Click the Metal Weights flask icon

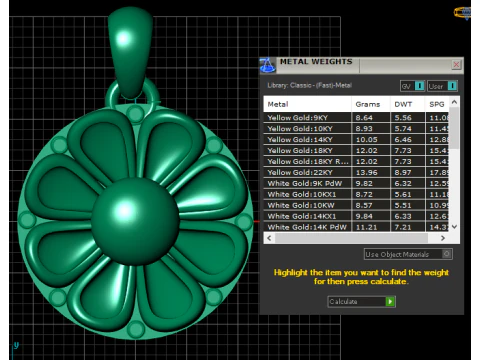click(267, 65)
